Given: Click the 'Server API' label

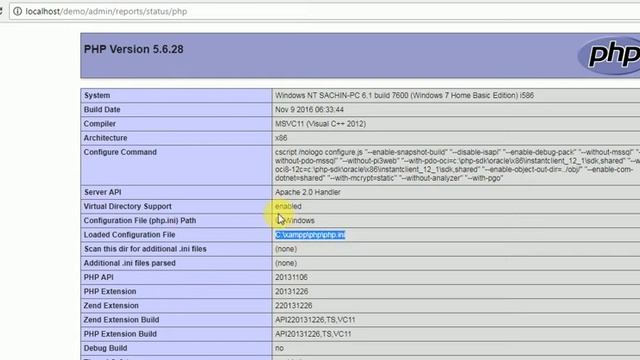Looking at the screenshot, I should (102, 192).
